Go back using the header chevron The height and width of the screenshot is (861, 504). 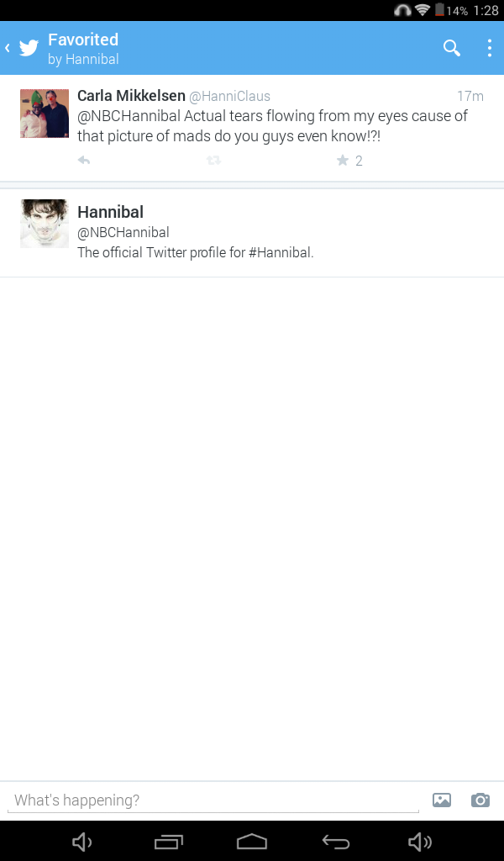point(8,48)
